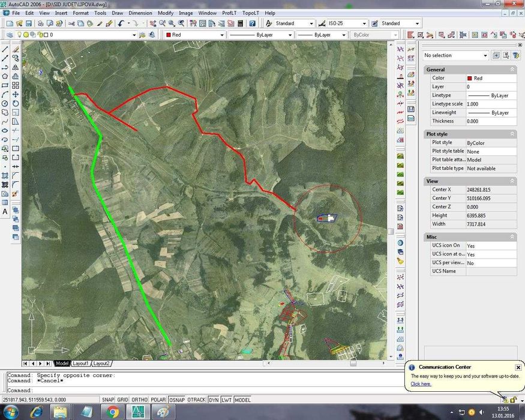Select the Array modify tool
This screenshot has width=525, height=420.
pos(16,85)
